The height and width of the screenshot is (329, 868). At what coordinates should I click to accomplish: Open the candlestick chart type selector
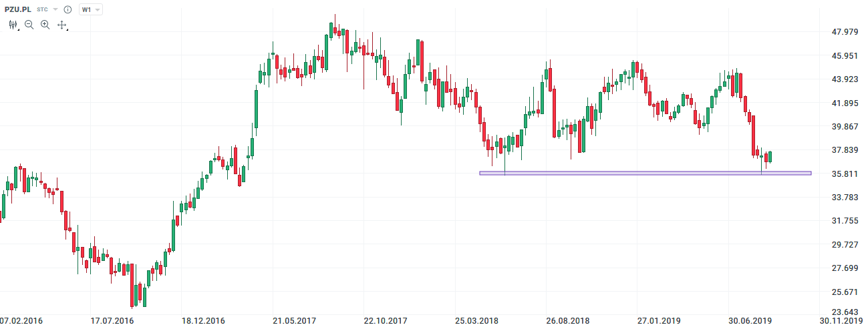(13, 25)
